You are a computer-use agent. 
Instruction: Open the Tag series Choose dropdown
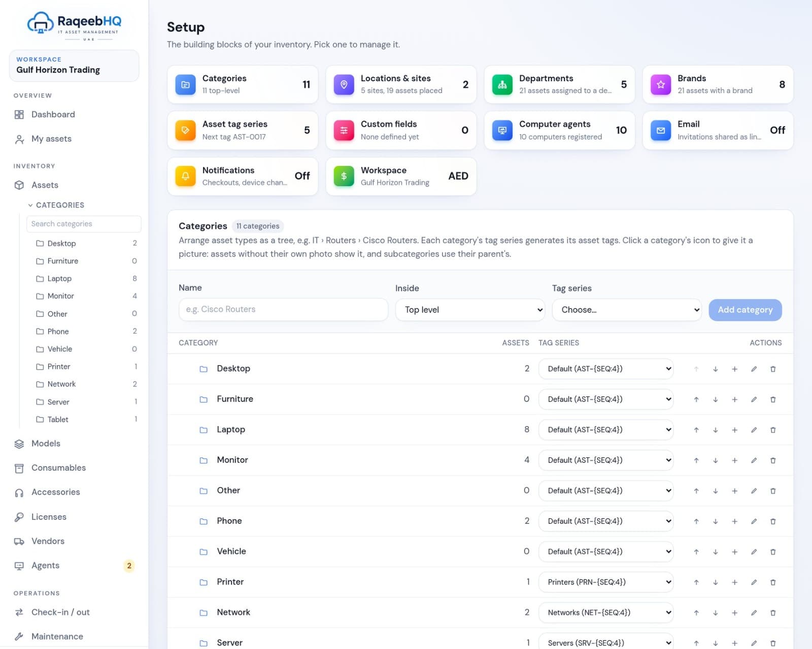coord(627,310)
